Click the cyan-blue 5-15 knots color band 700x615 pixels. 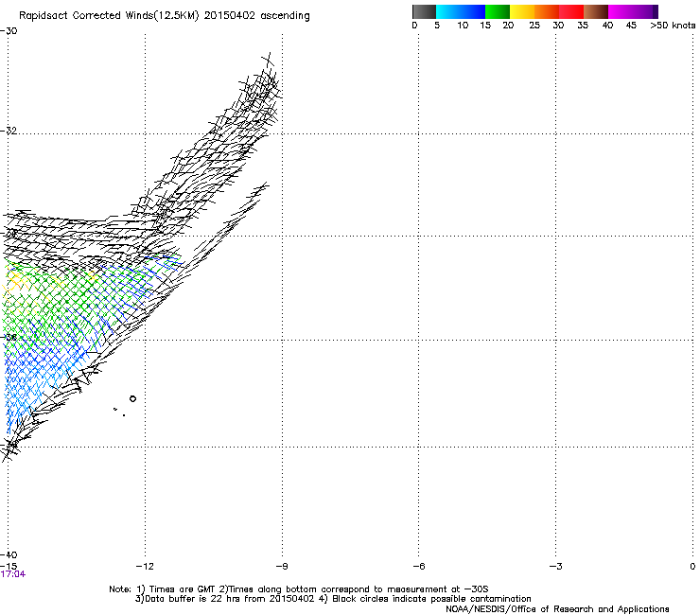(461, 11)
